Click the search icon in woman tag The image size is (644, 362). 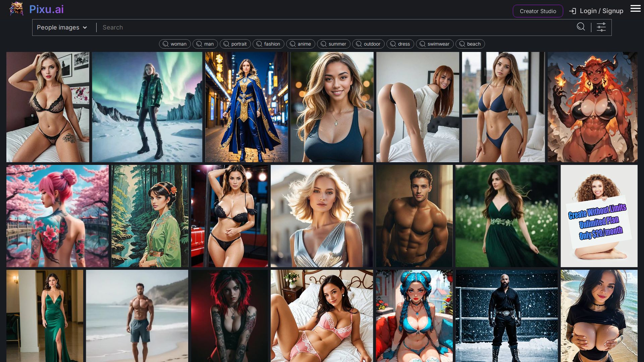165,44
